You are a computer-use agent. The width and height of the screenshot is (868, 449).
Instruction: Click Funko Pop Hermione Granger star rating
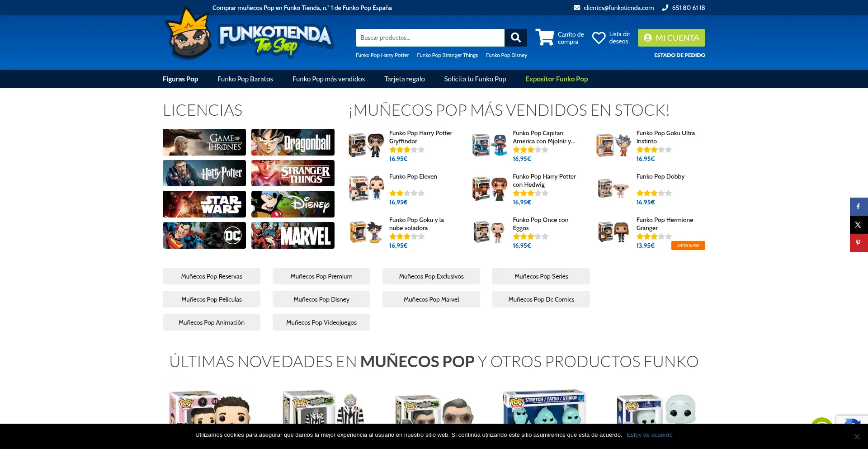tap(654, 236)
